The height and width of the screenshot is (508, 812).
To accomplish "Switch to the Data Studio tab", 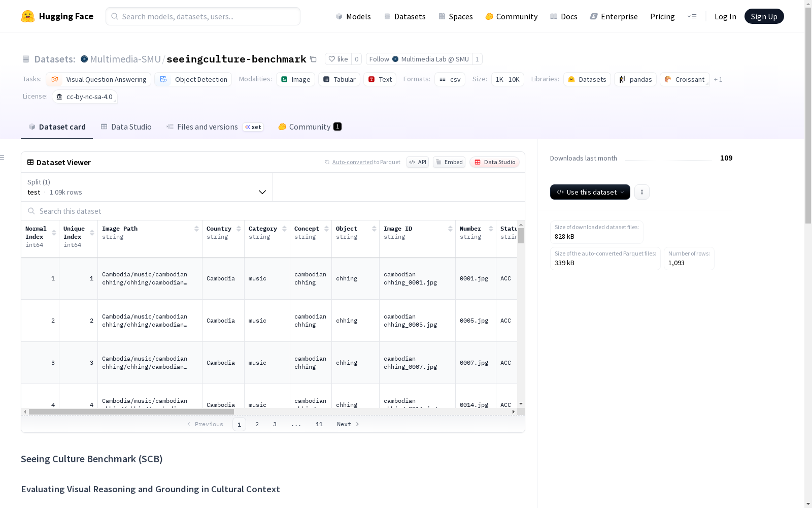I will (126, 127).
